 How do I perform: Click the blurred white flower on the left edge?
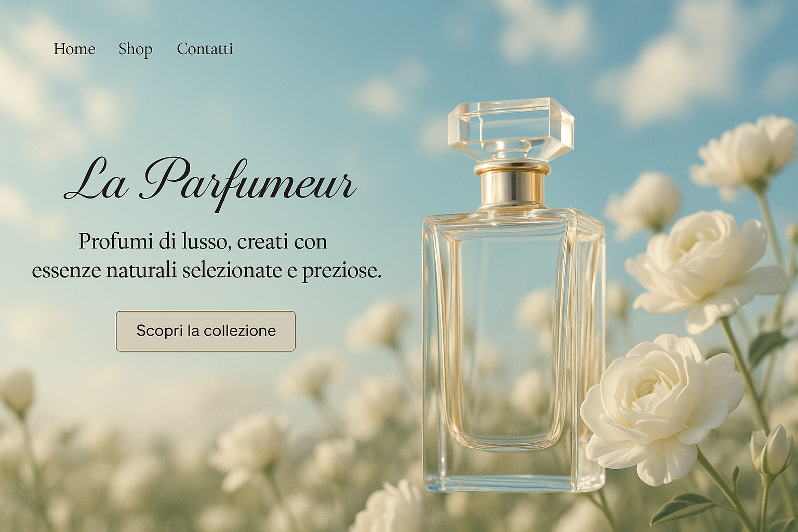pos(17,390)
